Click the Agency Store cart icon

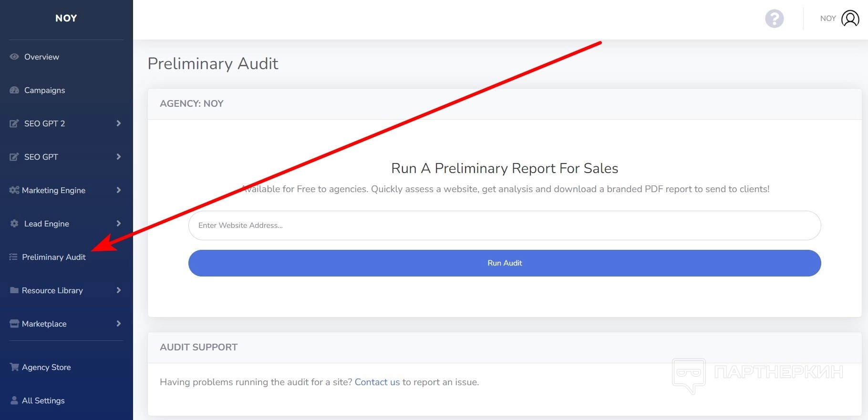(x=14, y=367)
